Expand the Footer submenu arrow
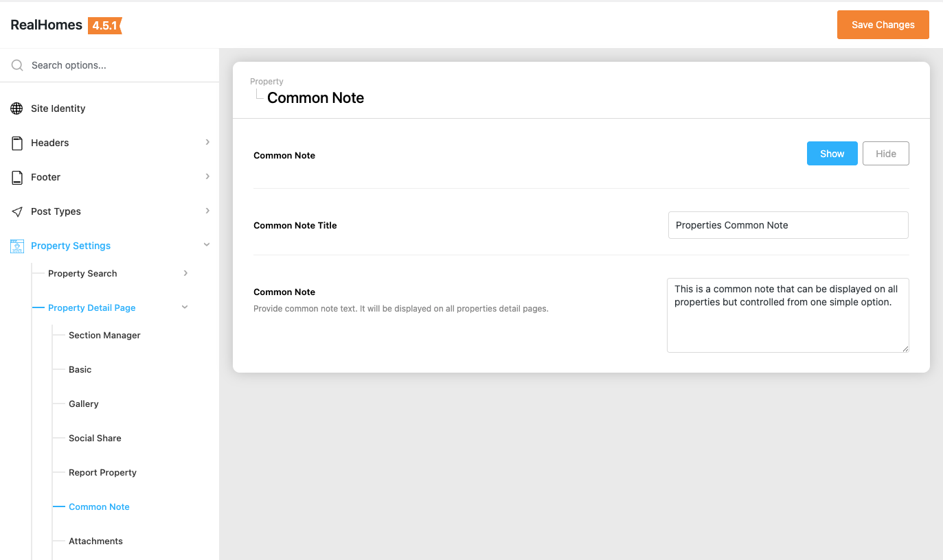 point(207,176)
